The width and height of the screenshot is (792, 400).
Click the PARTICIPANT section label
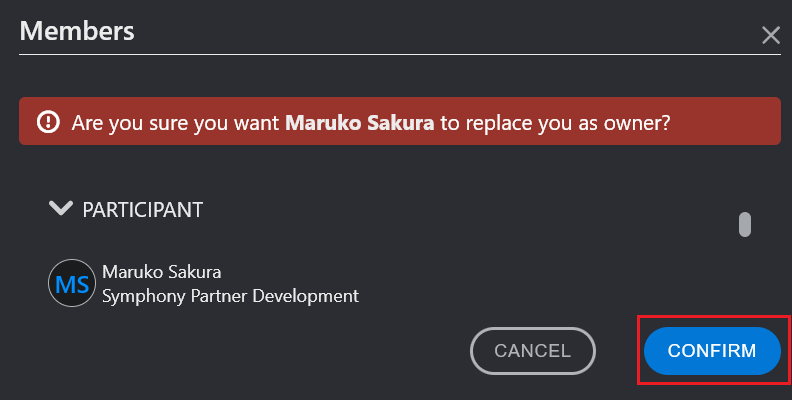point(142,210)
